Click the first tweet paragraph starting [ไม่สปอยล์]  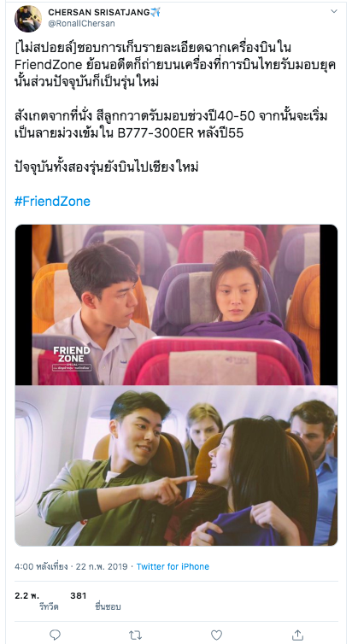[175, 64]
